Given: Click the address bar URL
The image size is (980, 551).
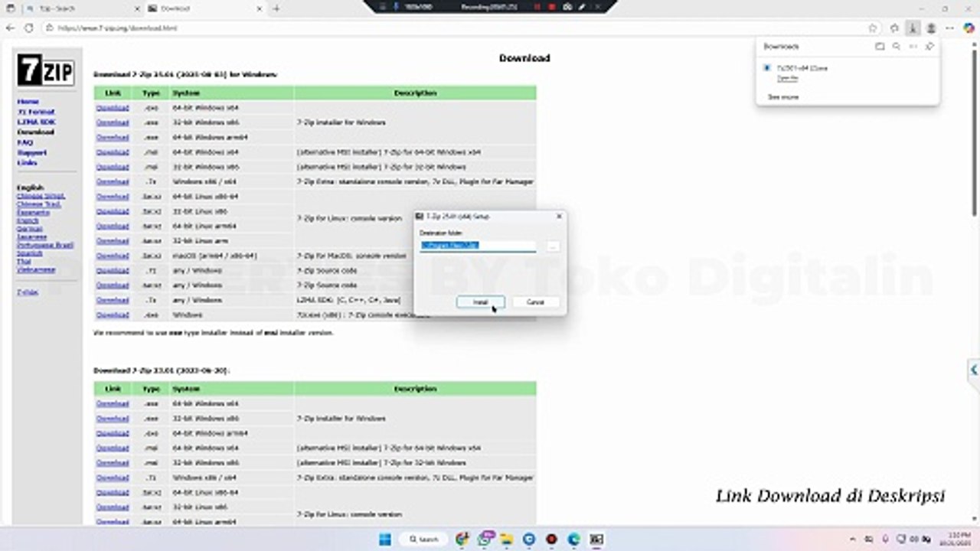Looking at the screenshot, I should pyautogui.click(x=117, y=28).
